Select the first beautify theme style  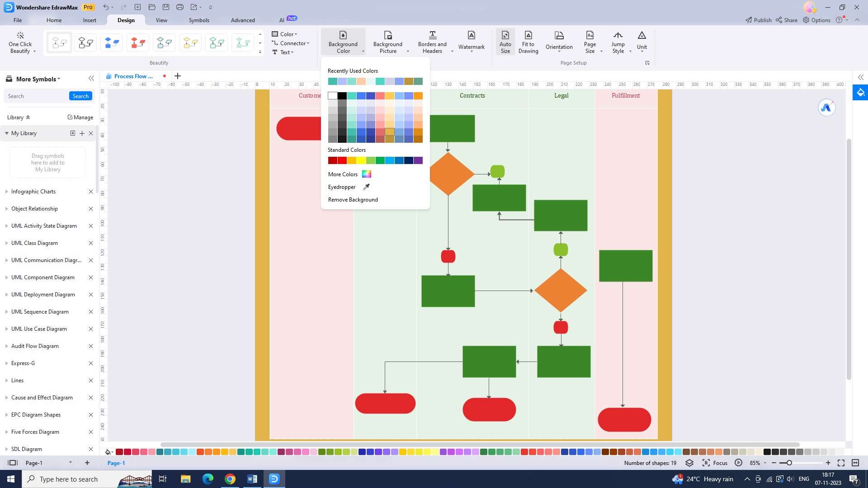pos(59,43)
